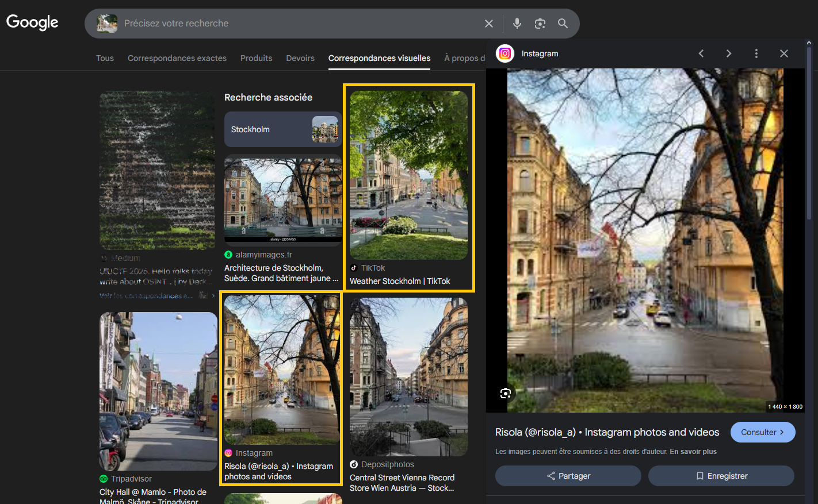Open the 'En savoir plus' copyright link

click(693, 452)
